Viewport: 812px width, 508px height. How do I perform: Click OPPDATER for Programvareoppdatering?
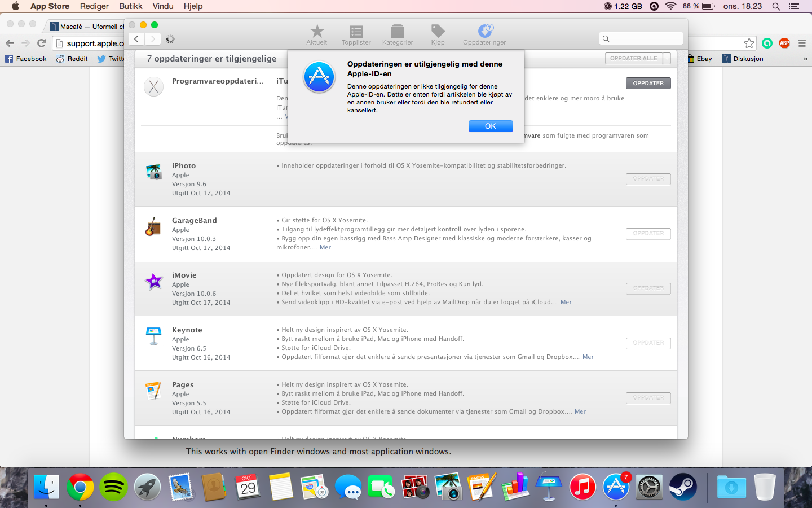pyautogui.click(x=648, y=84)
